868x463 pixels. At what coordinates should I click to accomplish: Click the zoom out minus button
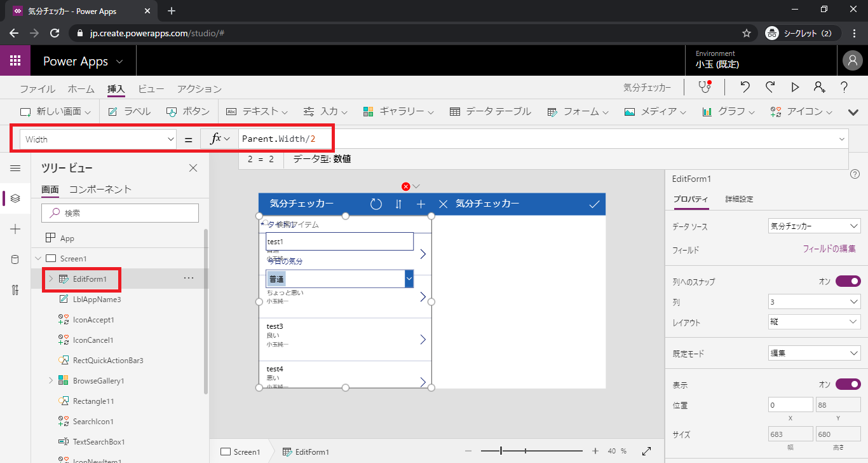468,451
